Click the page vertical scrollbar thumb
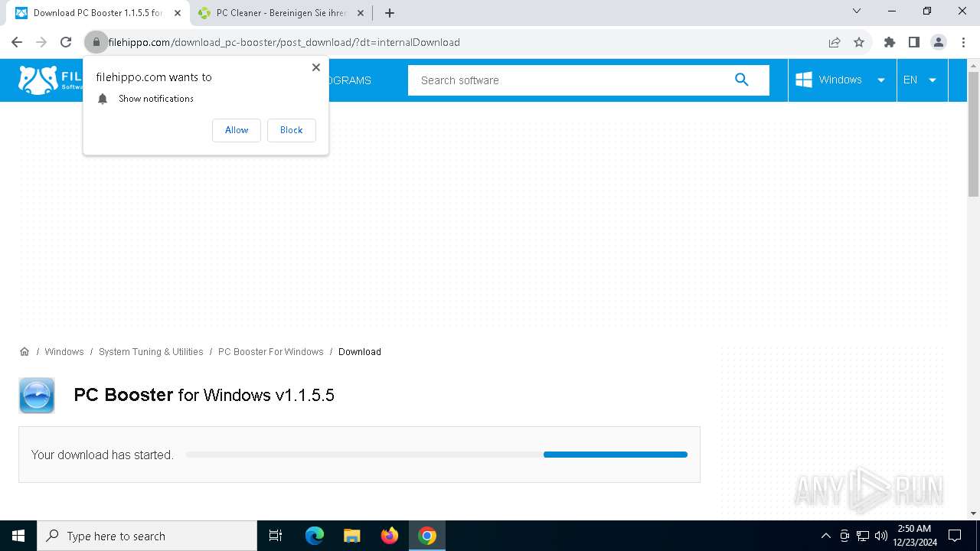This screenshot has width=980, height=551. (x=973, y=134)
